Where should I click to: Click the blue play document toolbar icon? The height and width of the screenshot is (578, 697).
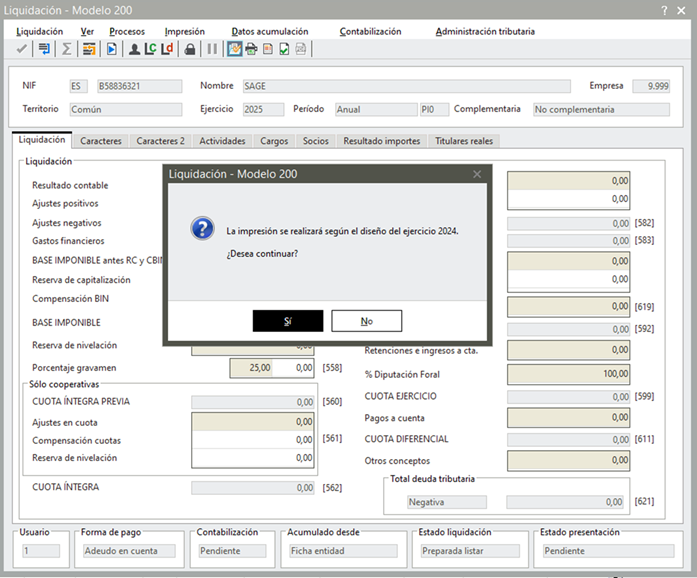(112, 48)
